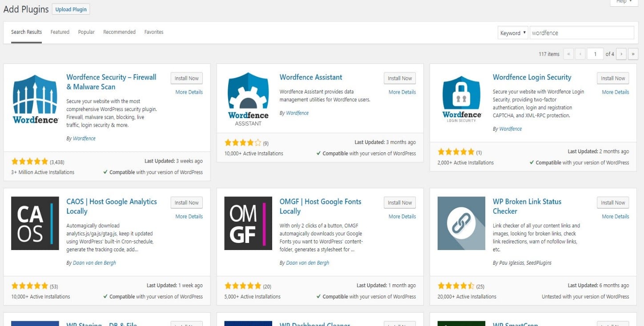Open More Details for Wordfence Assistant

(x=402, y=92)
